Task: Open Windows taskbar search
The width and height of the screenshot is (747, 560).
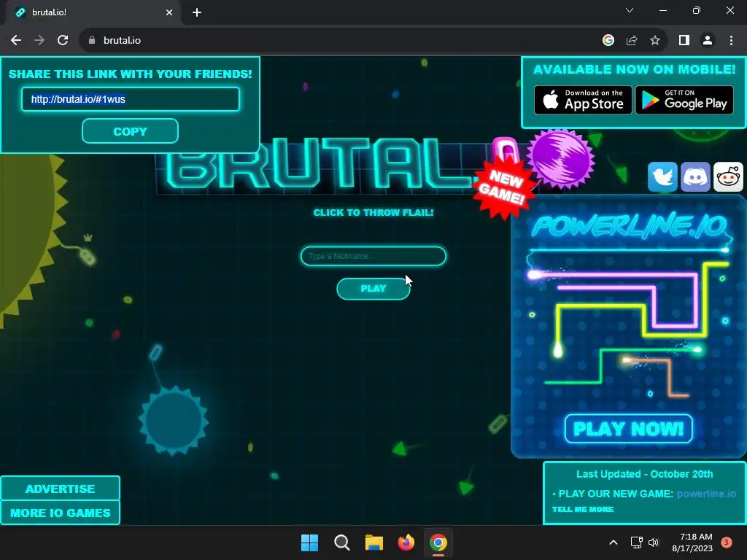Action: [341, 542]
